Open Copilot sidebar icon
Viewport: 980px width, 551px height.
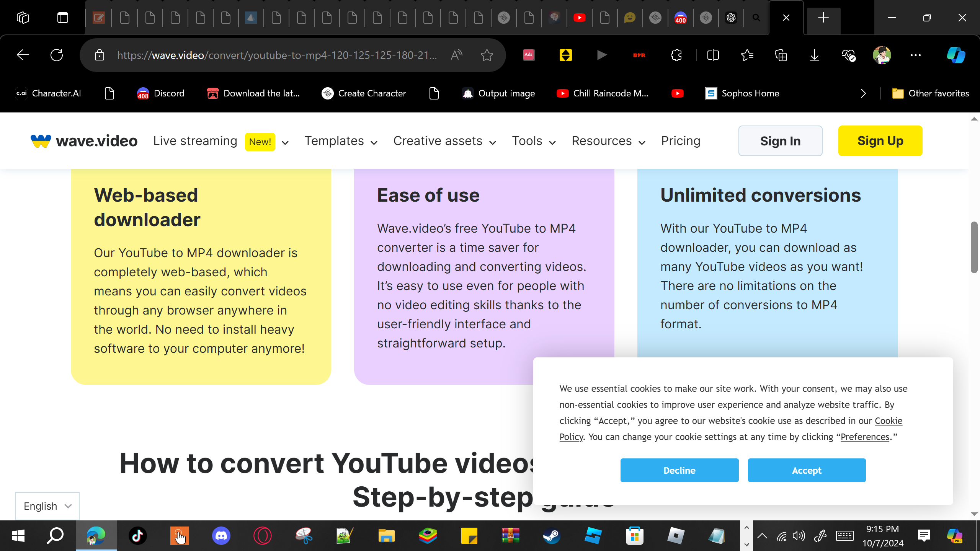pos(955,55)
